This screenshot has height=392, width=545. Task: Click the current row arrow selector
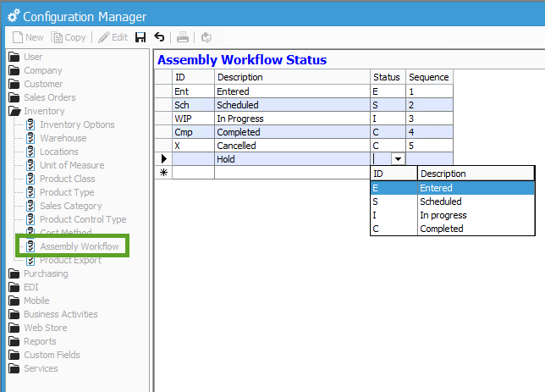point(163,159)
